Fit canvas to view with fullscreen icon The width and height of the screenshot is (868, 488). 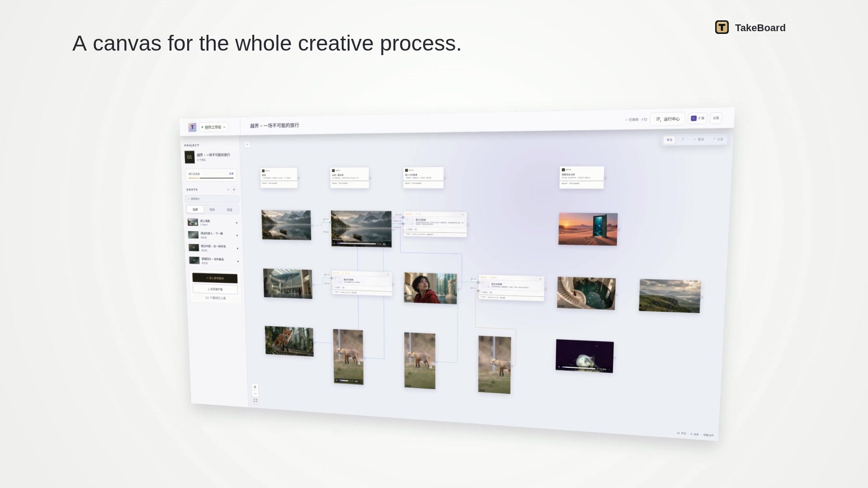coord(255,400)
